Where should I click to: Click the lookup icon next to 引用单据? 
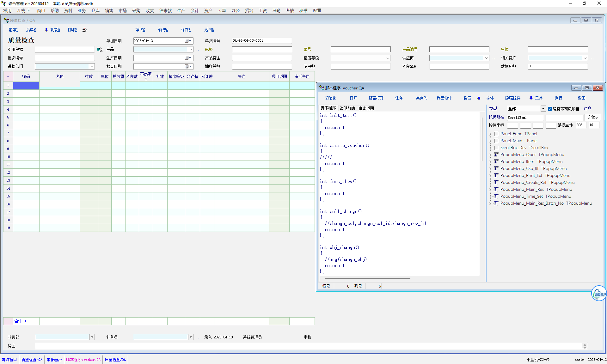click(100, 50)
